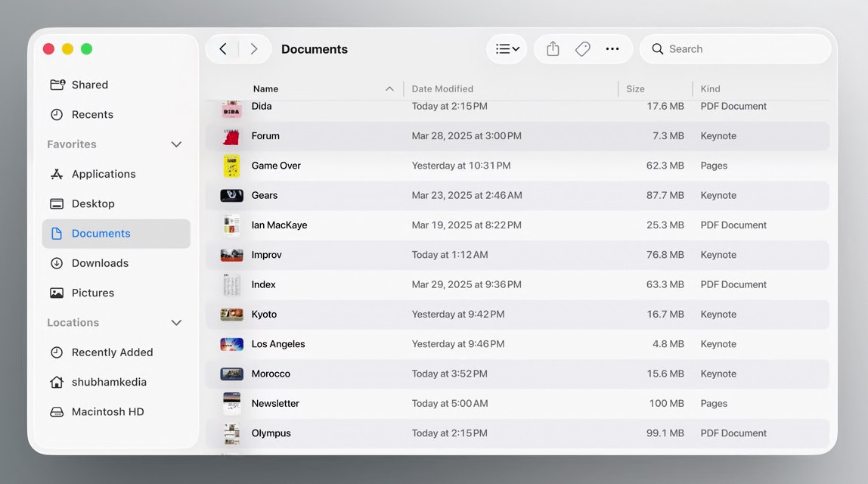Select the file named Newsletter
The image size is (868, 484).
(x=275, y=404)
